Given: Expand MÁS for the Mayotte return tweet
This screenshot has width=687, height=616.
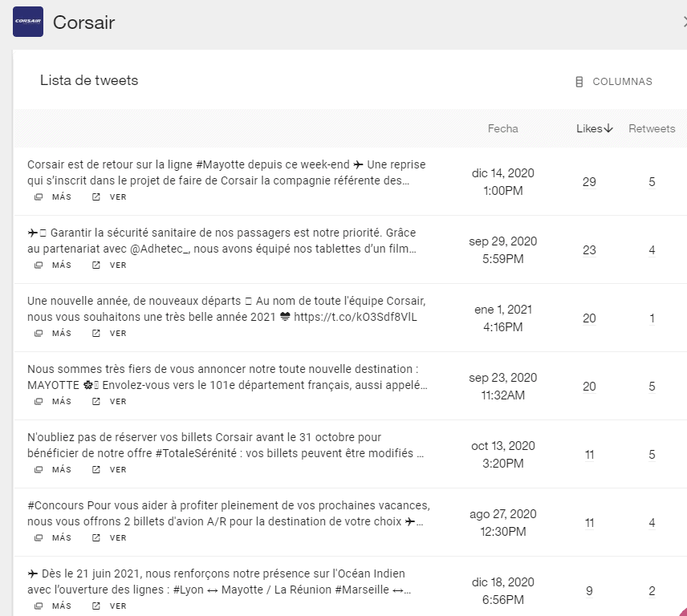Looking at the screenshot, I should (53, 197).
